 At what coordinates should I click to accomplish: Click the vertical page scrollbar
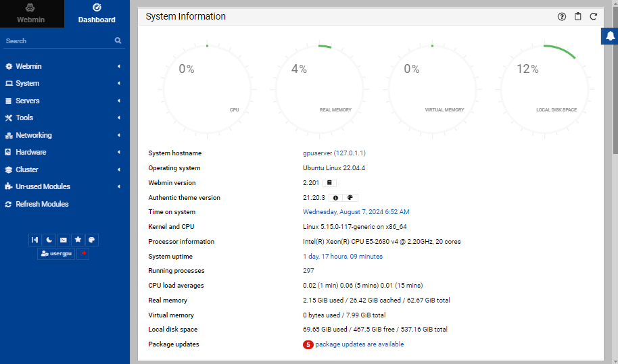click(x=615, y=79)
